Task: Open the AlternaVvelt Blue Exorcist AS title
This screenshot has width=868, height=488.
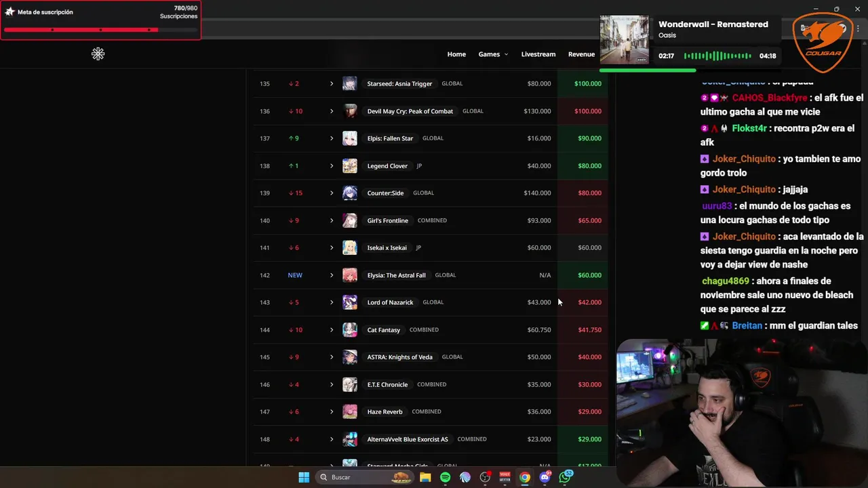Action: [x=408, y=439]
